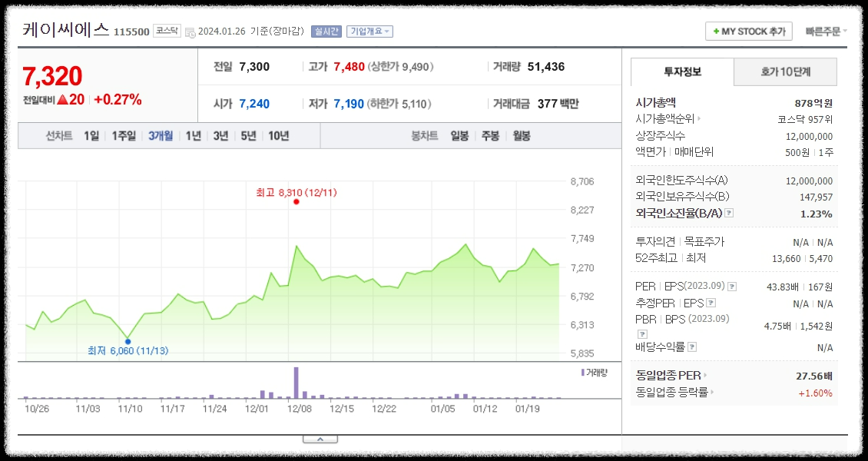
Task: Click the 거래량 value 51,436
Action: 546,67
